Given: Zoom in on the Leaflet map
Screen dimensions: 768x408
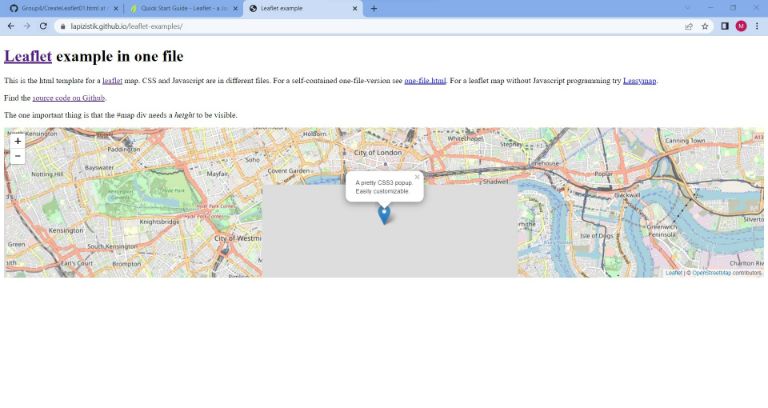Looking at the screenshot, I should pos(18,141).
